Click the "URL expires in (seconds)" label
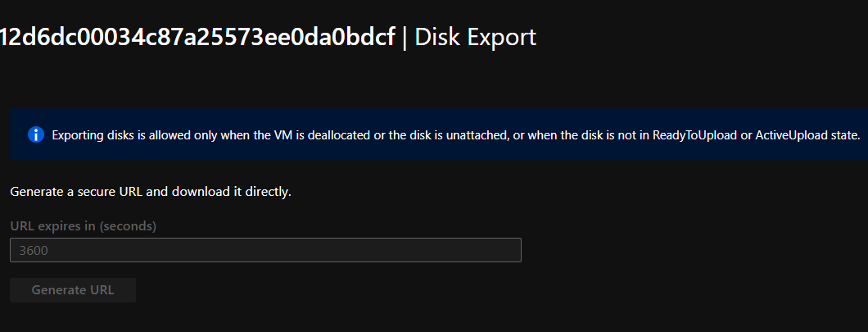This screenshot has width=868, height=332. pos(83,225)
